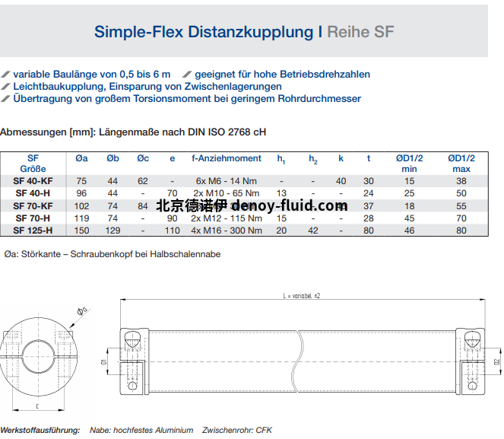Click the 'k' column header
The width and height of the screenshot is (504, 439).
point(341,158)
